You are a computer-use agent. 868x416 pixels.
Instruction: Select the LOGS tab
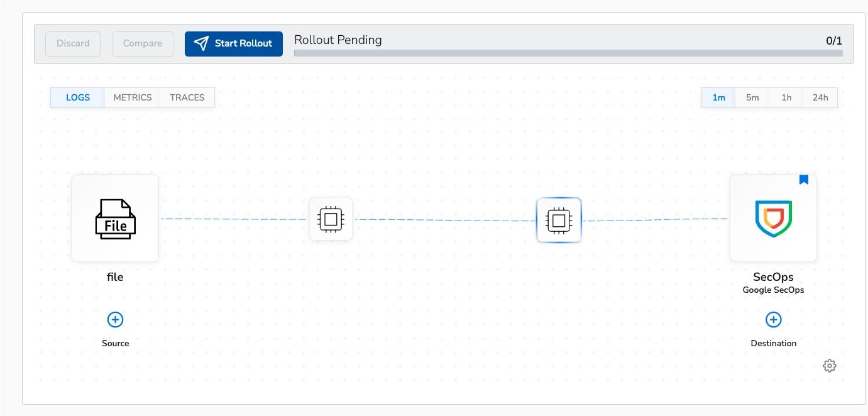point(77,97)
